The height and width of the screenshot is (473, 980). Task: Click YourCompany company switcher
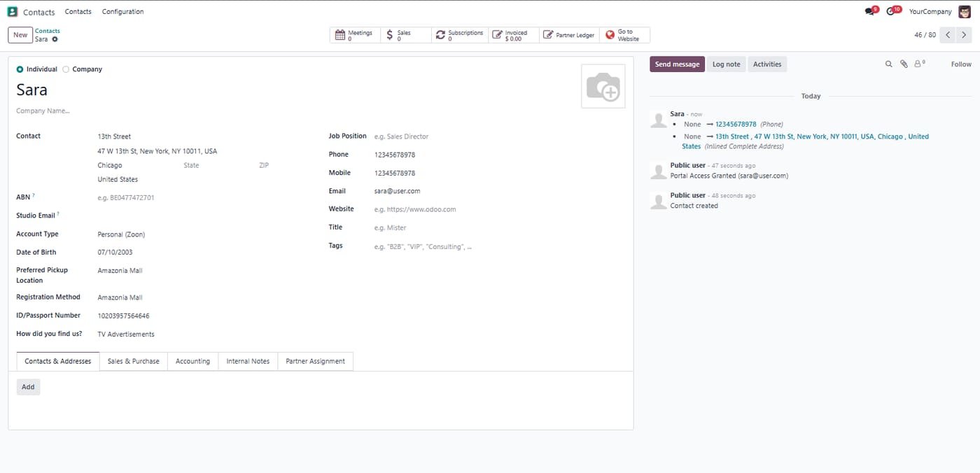(930, 12)
